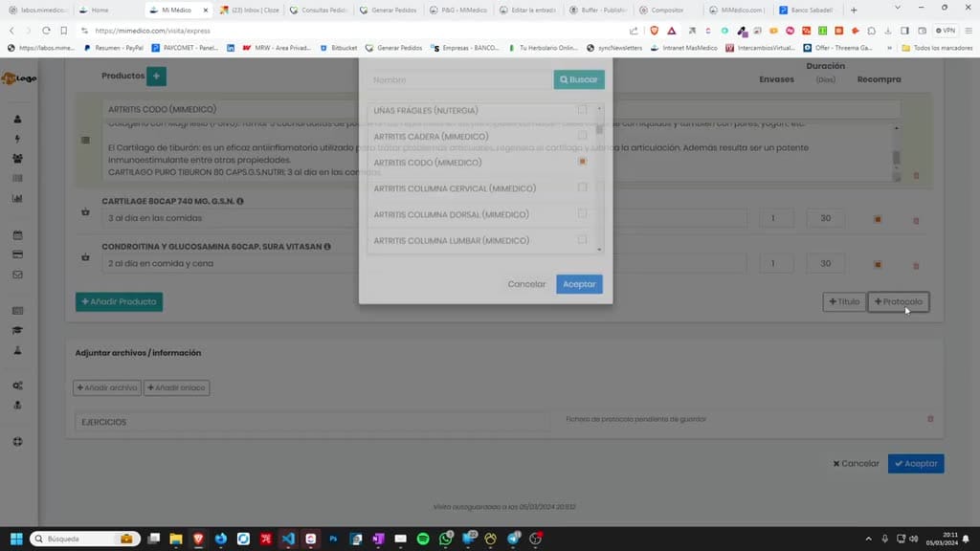Click the info icon next to CONDROITINA SURA VITASAN
The width and height of the screenshot is (980, 551).
coord(327,246)
